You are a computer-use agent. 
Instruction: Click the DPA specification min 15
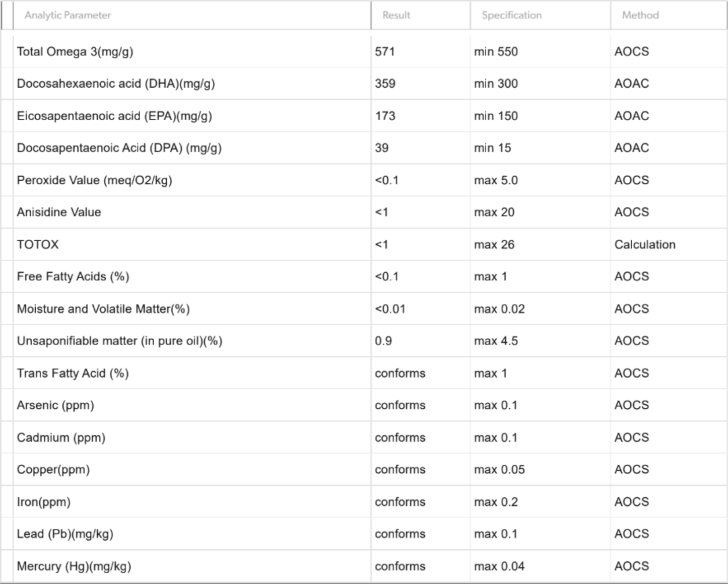tap(492, 148)
